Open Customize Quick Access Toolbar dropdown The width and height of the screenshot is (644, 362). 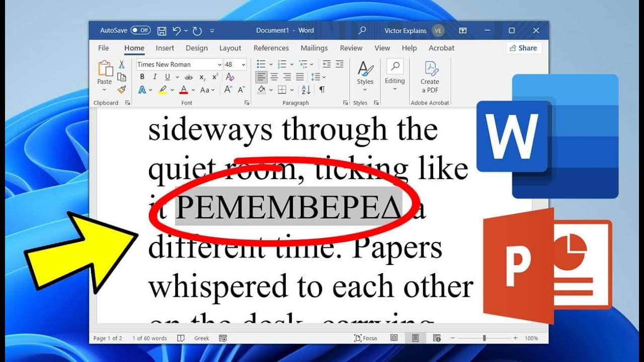tap(212, 31)
